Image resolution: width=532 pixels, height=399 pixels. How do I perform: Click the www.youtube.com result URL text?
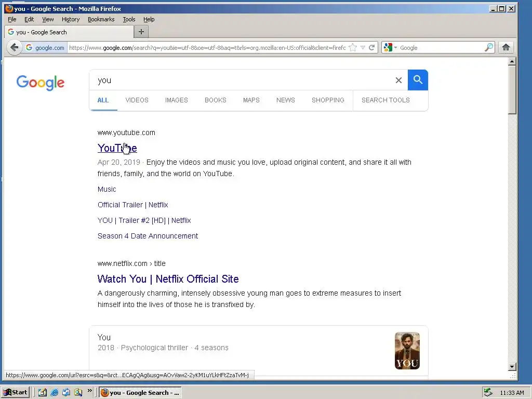click(126, 132)
